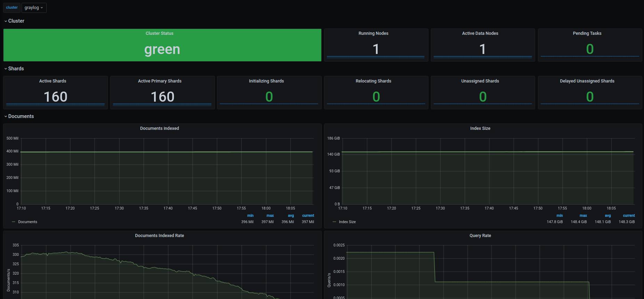644x299 pixels.
Task: Open the Documents Indexed Rate panel title
Action: coord(160,236)
